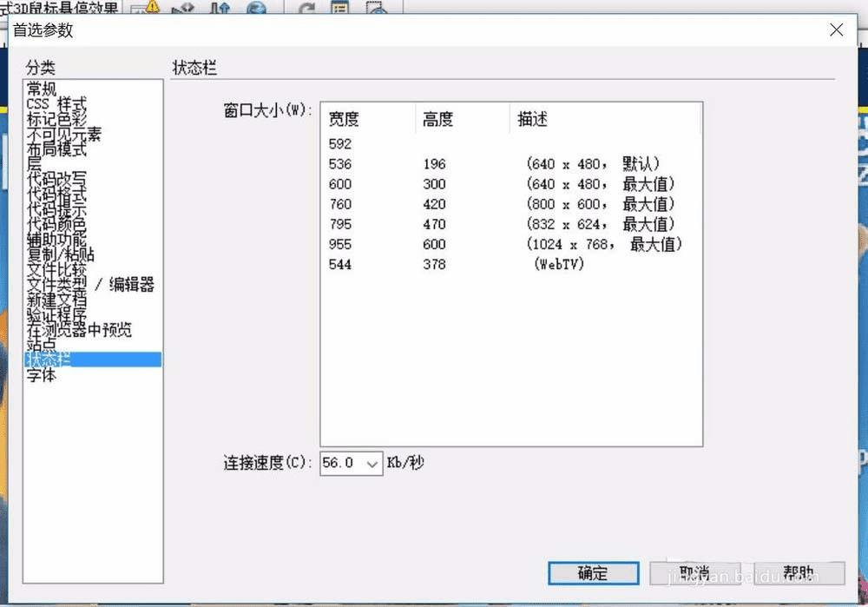This screenshot has width=868, height=607.
Task: Close the 首选参数 dialog
Action: click(x=837, y=30)
